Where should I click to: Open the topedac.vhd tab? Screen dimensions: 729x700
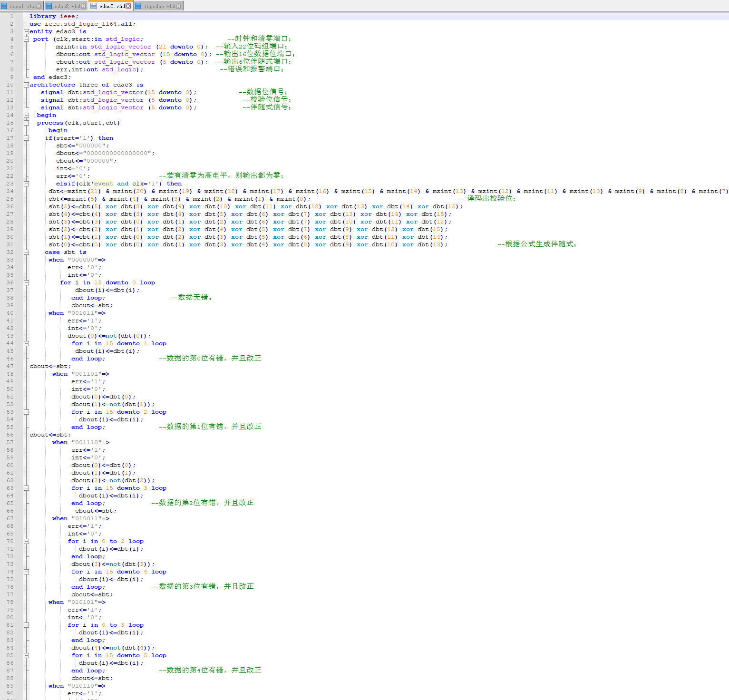158,6
